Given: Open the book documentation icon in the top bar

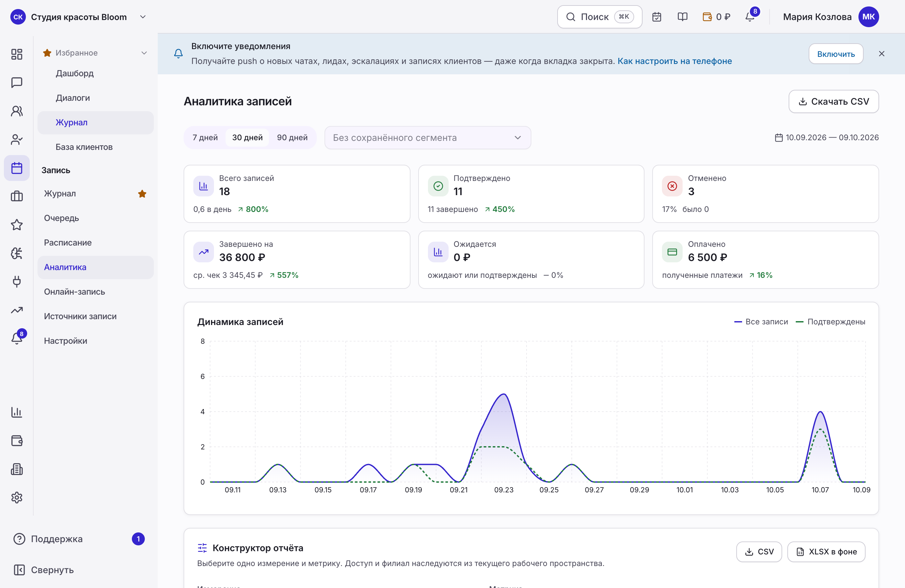Looking at the screenshot, I should coord(683,17).
